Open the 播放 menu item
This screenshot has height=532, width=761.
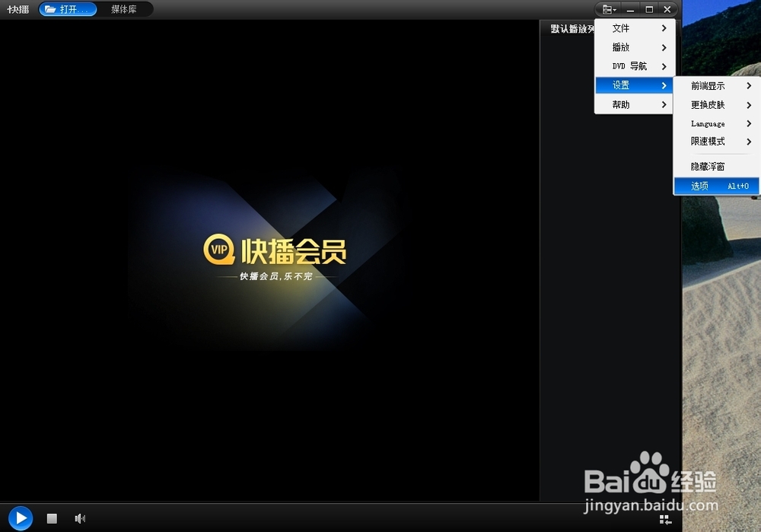click(634, 47)
